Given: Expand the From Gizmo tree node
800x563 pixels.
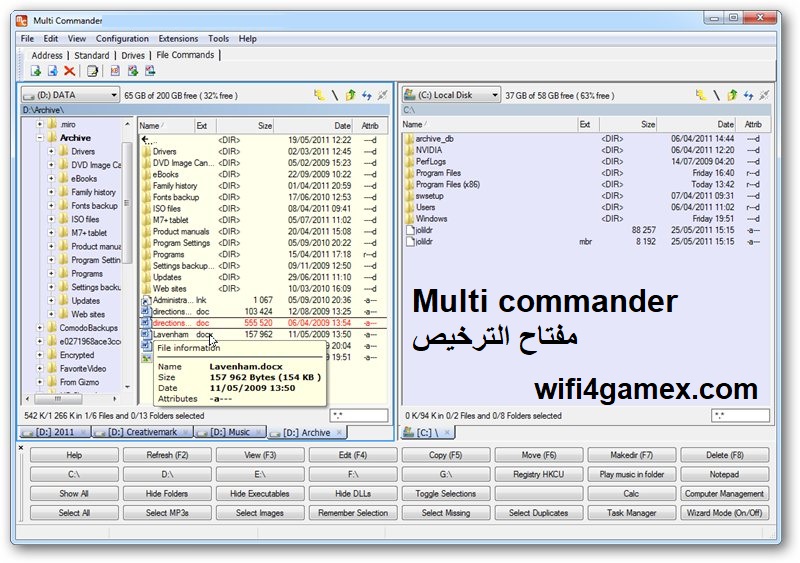Looking at the screenshot, I should coord(40,382).
